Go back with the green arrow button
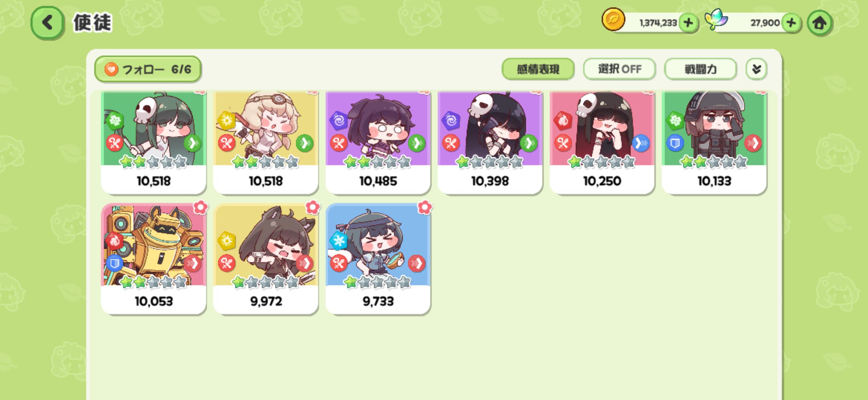 pyautogui.click(x=47, y=23)
